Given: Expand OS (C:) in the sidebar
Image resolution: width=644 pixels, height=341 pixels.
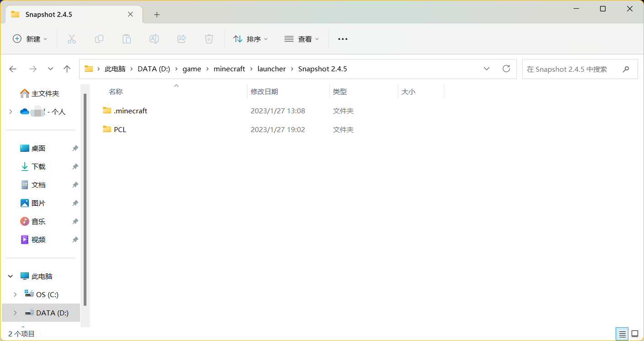Looking at the screenshot, I should coord(15,294).
